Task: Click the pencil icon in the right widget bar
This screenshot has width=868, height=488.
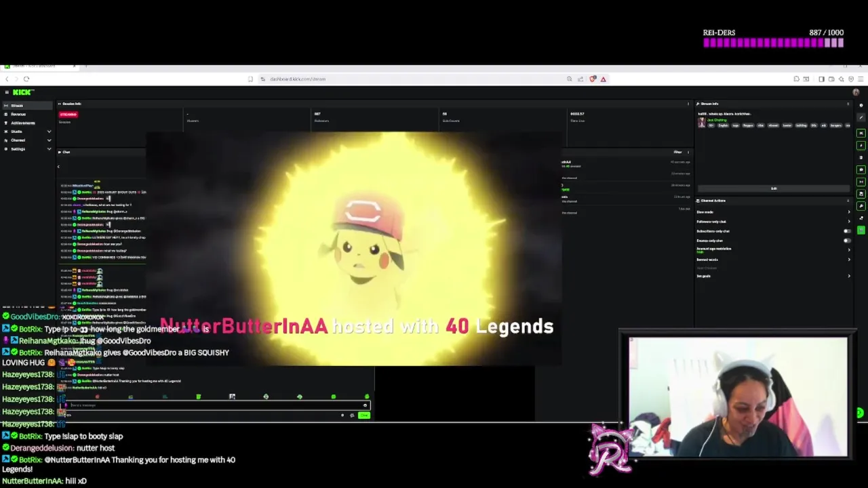Action: pyautogui.click(x=861, y=117)
